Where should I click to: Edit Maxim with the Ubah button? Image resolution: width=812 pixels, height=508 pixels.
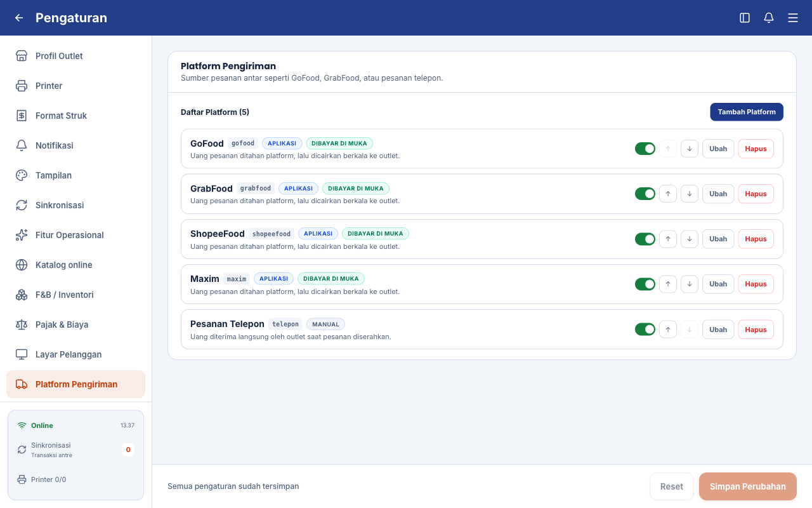click(718, 284)
